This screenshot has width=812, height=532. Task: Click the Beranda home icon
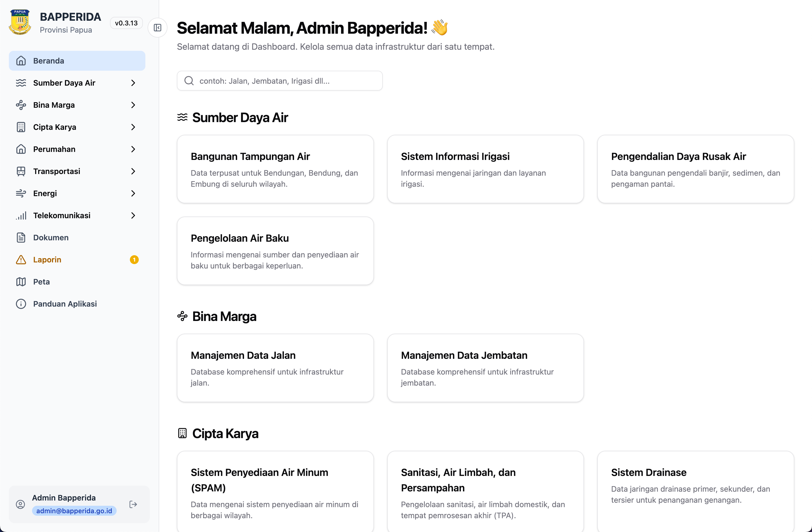tap(21, 61)
